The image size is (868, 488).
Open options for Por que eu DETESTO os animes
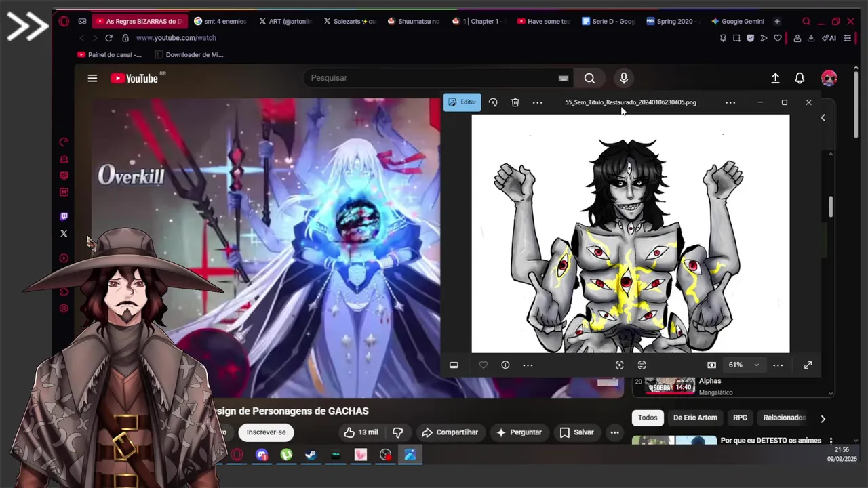coord(830,441)
